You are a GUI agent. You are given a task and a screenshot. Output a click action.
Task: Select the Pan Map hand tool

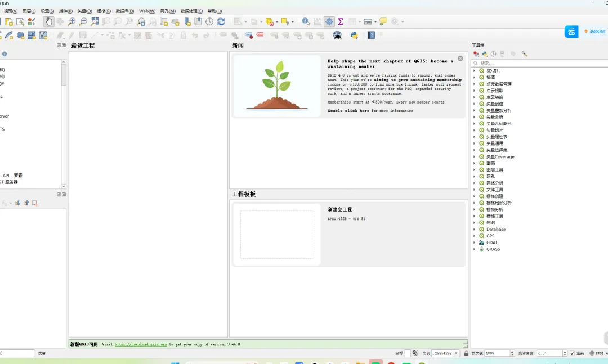tap(48, 22)
